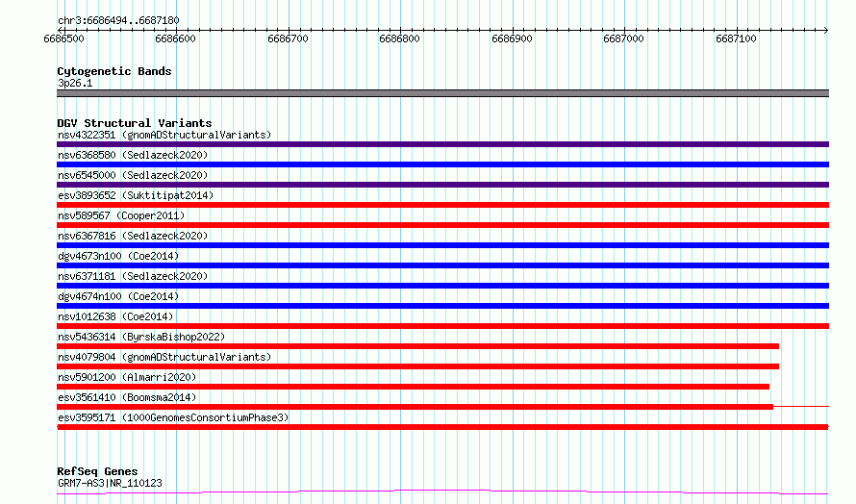
Task: Click the nsv6371181 Sedlazeck2020 label
Action: click(x=133, y=276)
